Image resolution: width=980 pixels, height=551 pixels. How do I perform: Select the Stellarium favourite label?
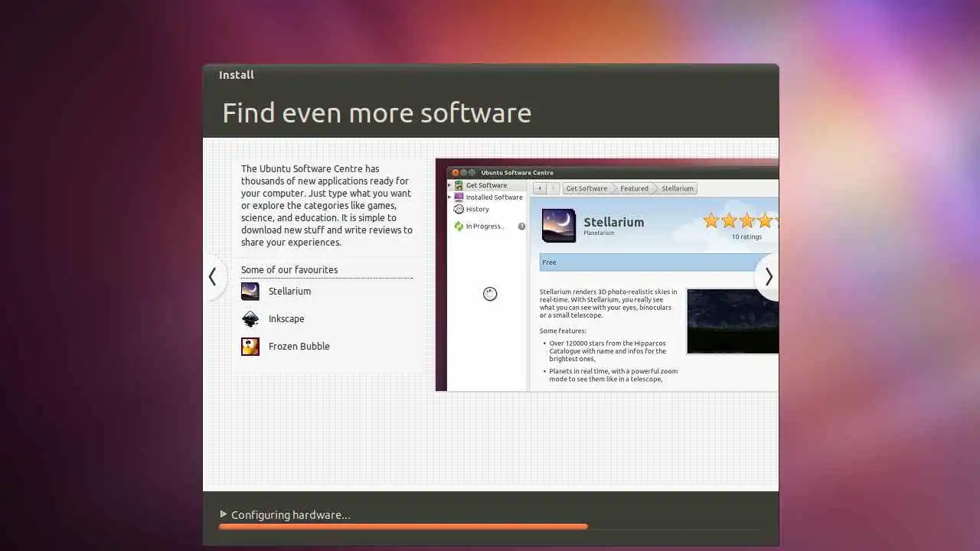[x=289, y=291]
